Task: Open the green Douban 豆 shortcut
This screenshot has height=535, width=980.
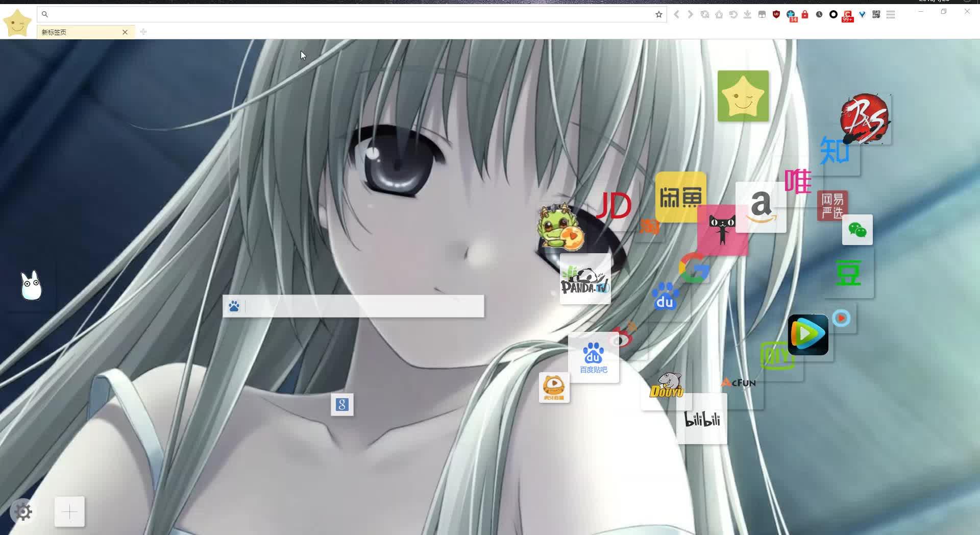Action: pyautogui.click(x=848, y=273)
